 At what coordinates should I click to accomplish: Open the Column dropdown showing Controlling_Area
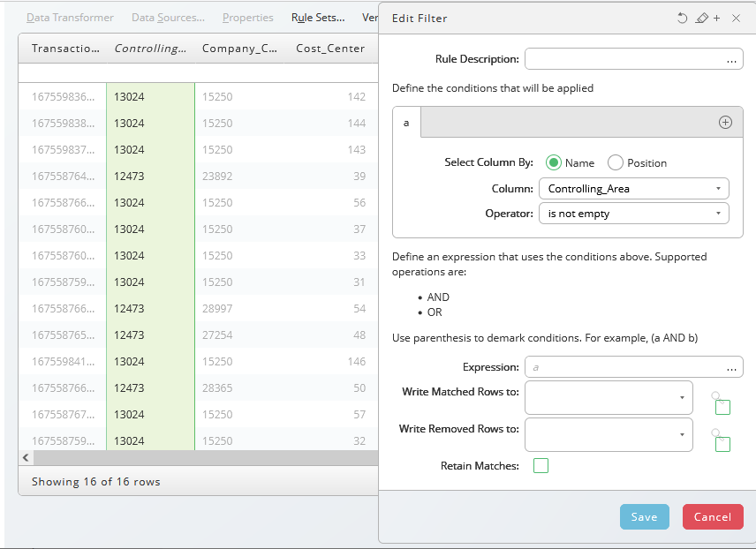[633, 189]
